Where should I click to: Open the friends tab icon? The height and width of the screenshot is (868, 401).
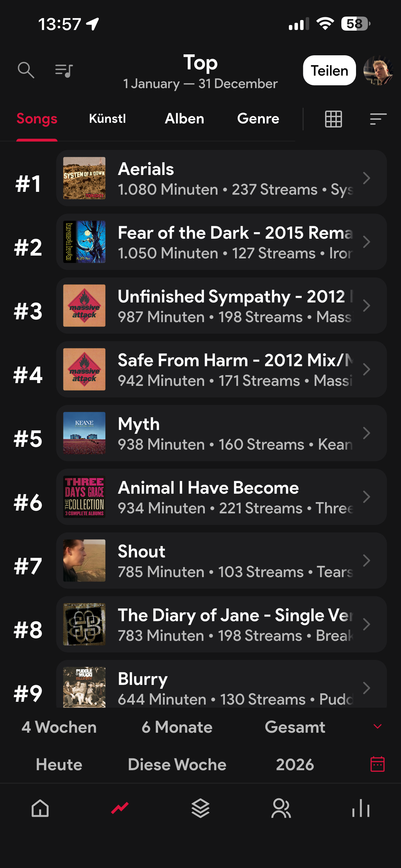(281, 808)
